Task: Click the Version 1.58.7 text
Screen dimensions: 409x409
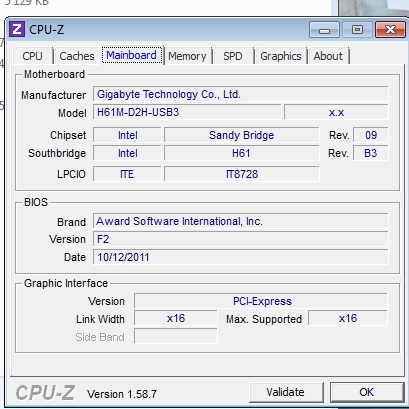Action: pos(122,394)
